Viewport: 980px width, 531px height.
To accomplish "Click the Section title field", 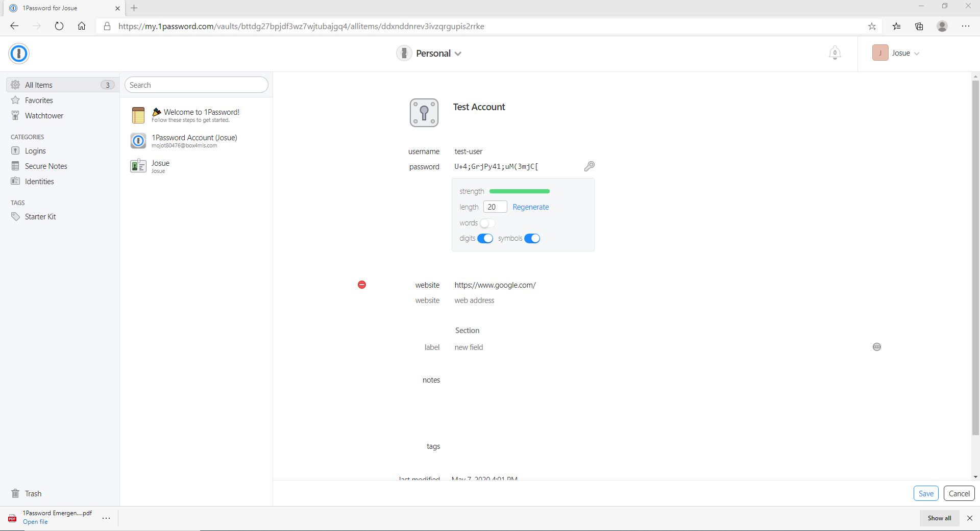I will click(467, 331).
